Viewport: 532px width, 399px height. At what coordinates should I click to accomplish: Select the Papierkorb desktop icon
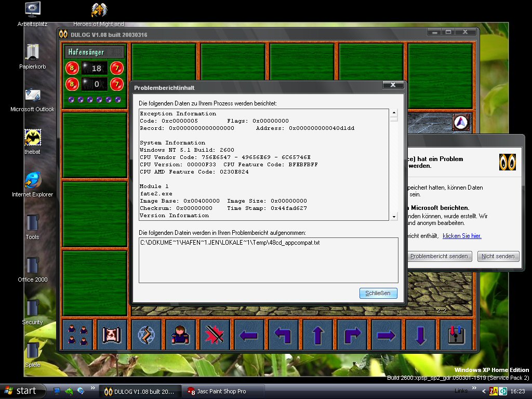pyautogui.click(x=33, y=57)
